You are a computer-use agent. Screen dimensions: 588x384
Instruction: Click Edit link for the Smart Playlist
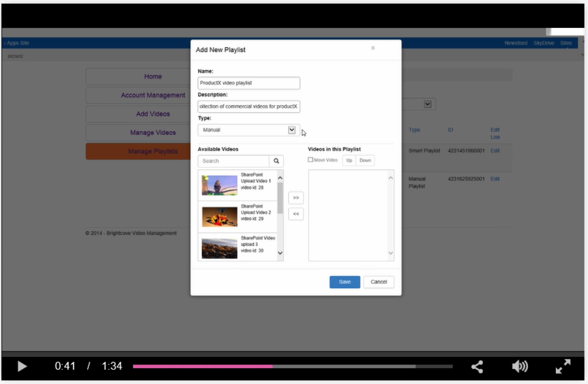495,151
